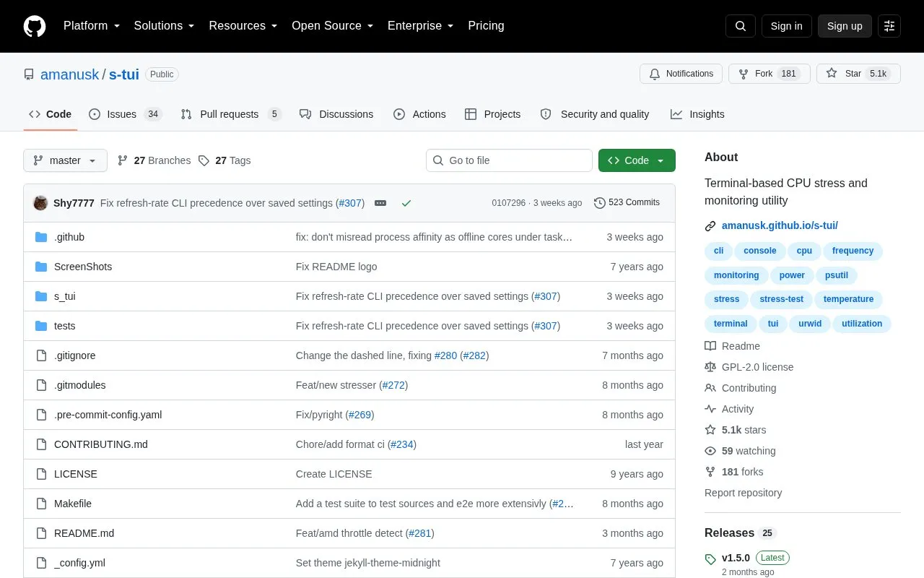Open the search magnifier icon in header
The height and width of the screenshot is (578, 924).
click(x=741, y=26)
